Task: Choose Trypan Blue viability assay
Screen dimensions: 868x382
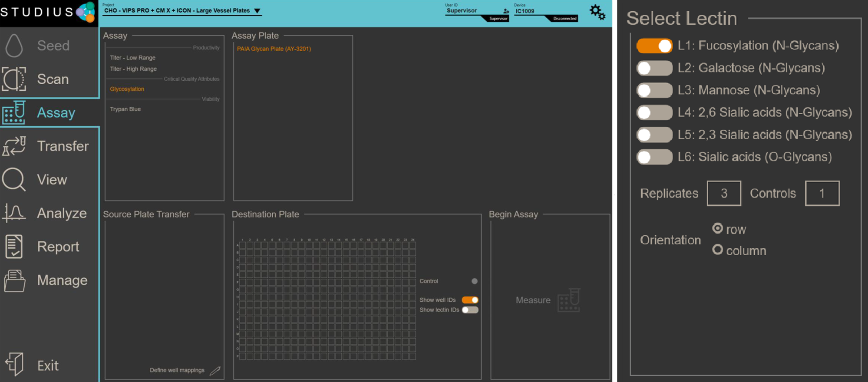Action: click(x=125, y=109)
